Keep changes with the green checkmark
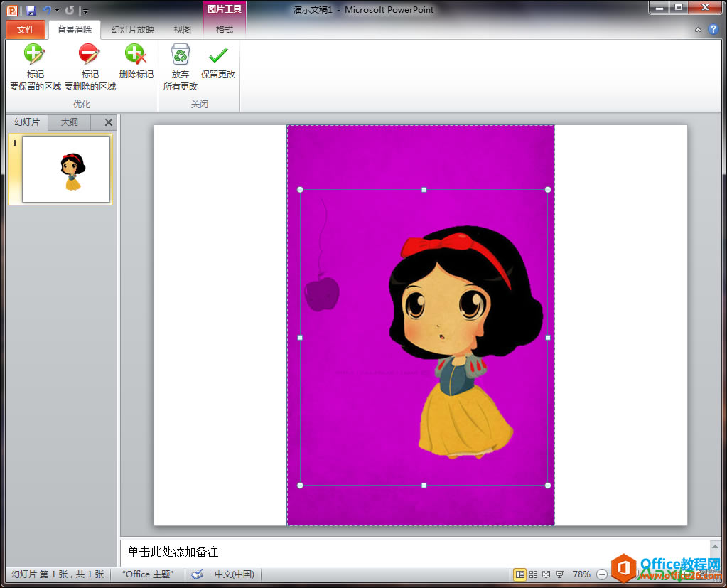This screenshot has width=727, height=588. pyautogui.click(x=218, y=61)
